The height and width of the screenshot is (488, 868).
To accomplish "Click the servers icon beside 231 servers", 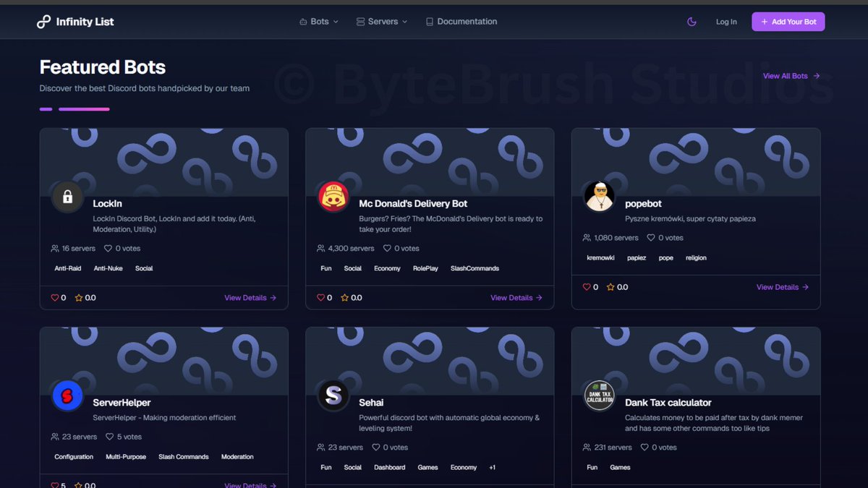I will click(x=587, y=448).
